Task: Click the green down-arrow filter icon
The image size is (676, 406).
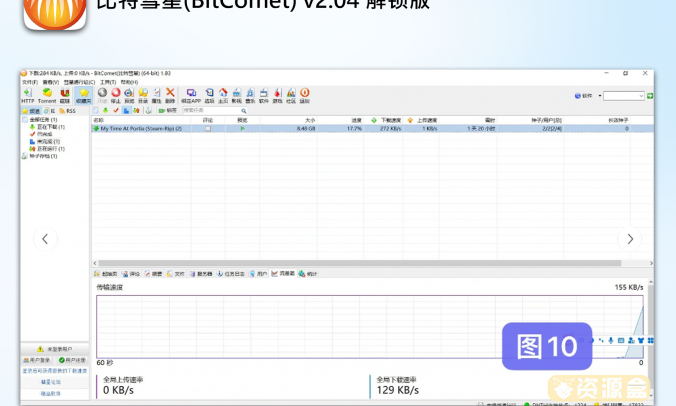Action: pyautogui.click(x=105, y=111)
